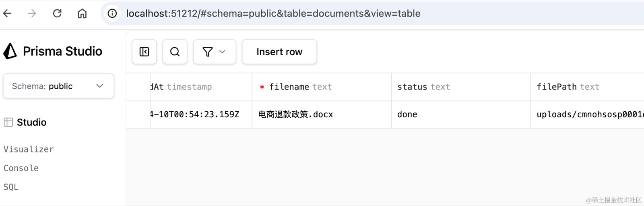Open the Visualizer section
Image resolution: width=644 pixels, height=206 pixels.
coord(29,149)
